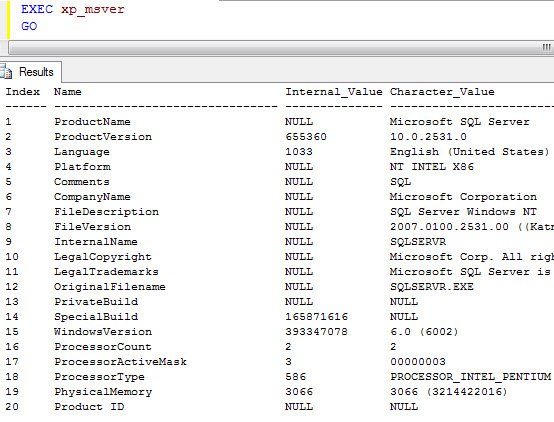Viewport: 554px width, 422px height.
Task: Click the ProductName row name
Action: (x=92, y=122)
